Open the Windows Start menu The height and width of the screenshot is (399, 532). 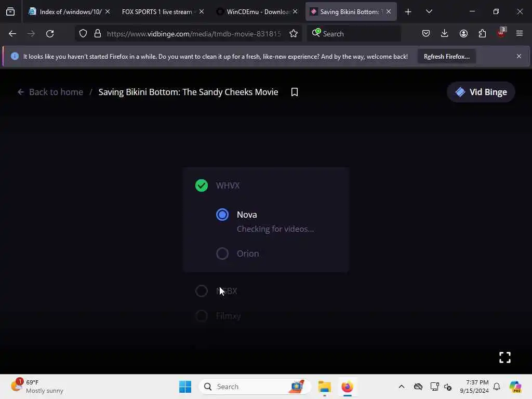pyautogui.click(x=185, y=387)
